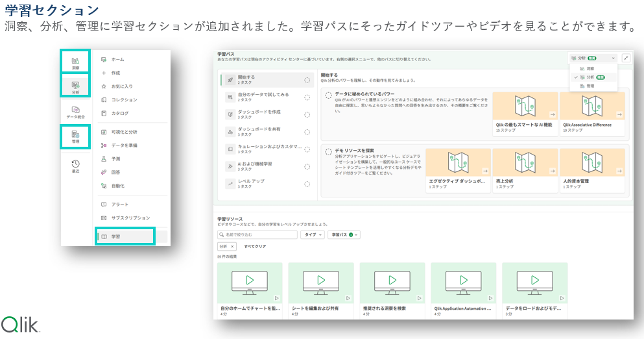Viewport: 644px width, 339px height.
Task: Play the 推奨される洞察を検索 video
Action: (392, 291)
